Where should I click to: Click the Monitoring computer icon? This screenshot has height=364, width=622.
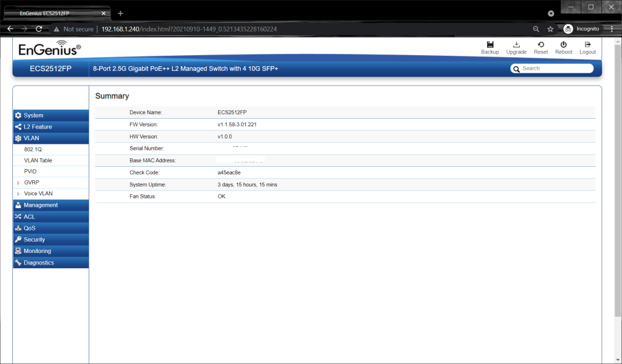click(x=18, y=251)
